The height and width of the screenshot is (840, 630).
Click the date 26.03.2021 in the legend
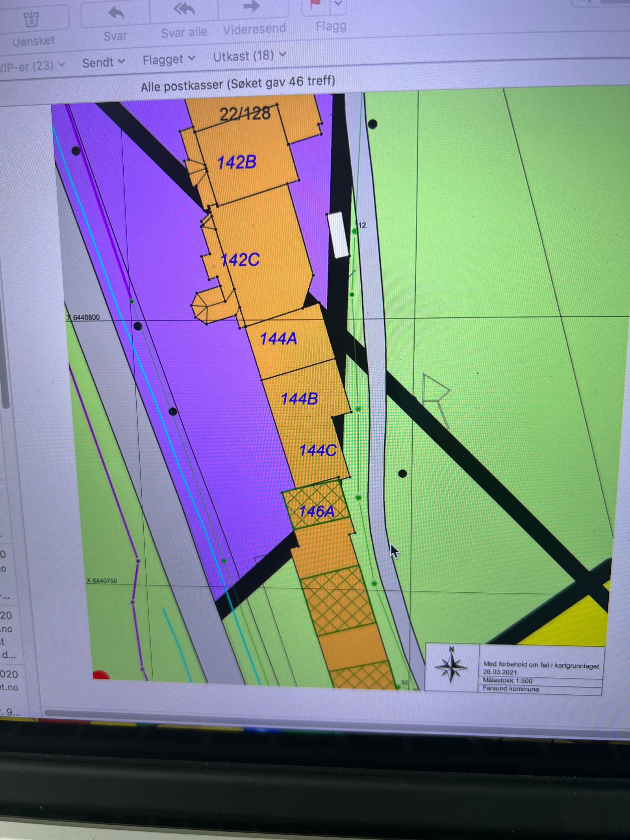(x=500, y=672)
